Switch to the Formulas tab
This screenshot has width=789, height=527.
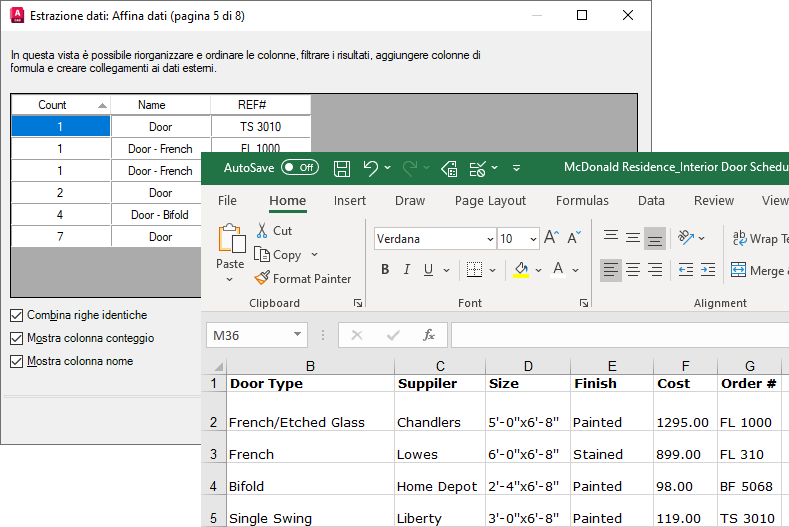[x=582, y=200]
